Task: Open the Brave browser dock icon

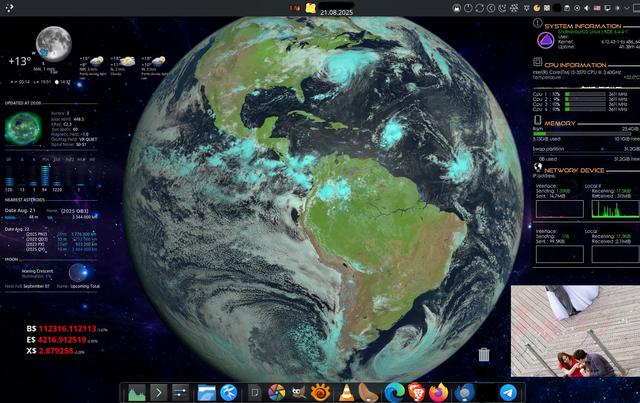Action: click(416, 392)
